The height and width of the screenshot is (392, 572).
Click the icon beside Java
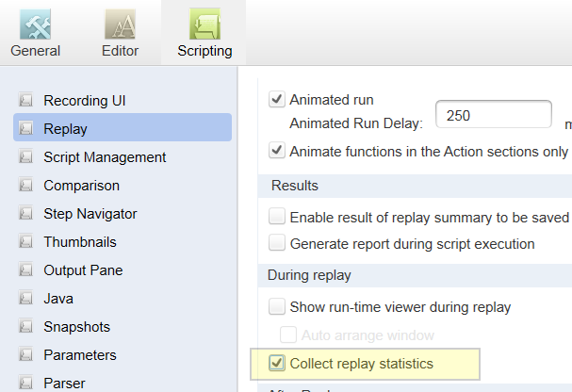25,298
